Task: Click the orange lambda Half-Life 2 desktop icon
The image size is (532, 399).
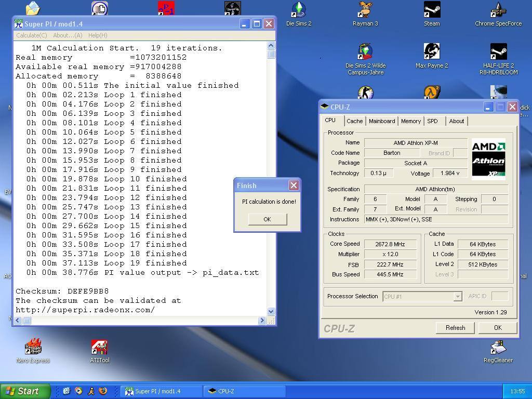Action: point(432,92)
